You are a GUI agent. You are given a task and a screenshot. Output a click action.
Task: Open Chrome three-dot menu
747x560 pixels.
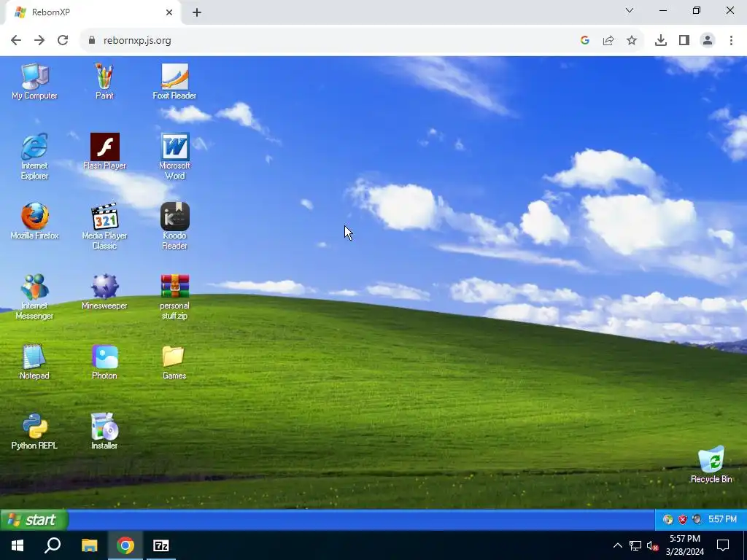point(731,41)
